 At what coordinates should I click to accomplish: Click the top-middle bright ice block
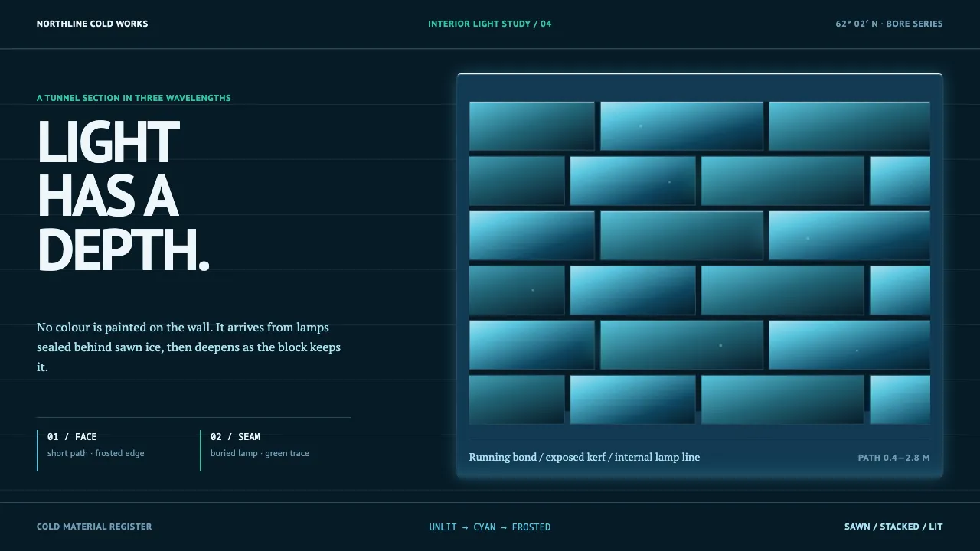[681, 126]
